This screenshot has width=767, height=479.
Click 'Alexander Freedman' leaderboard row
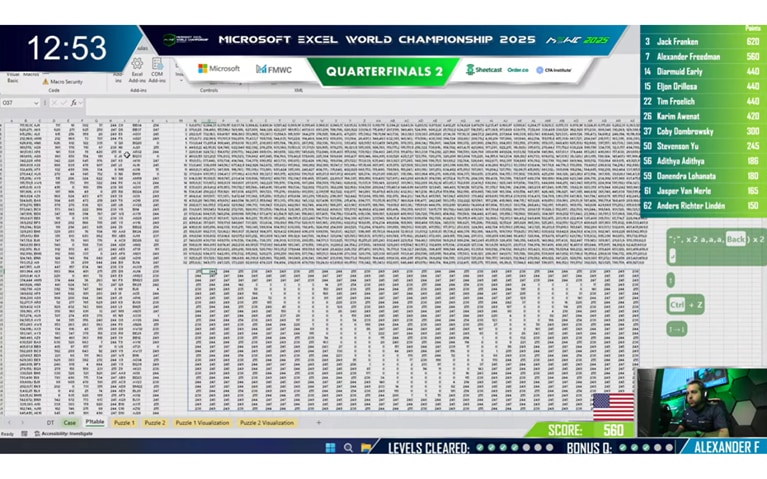(x=702, y=57)
